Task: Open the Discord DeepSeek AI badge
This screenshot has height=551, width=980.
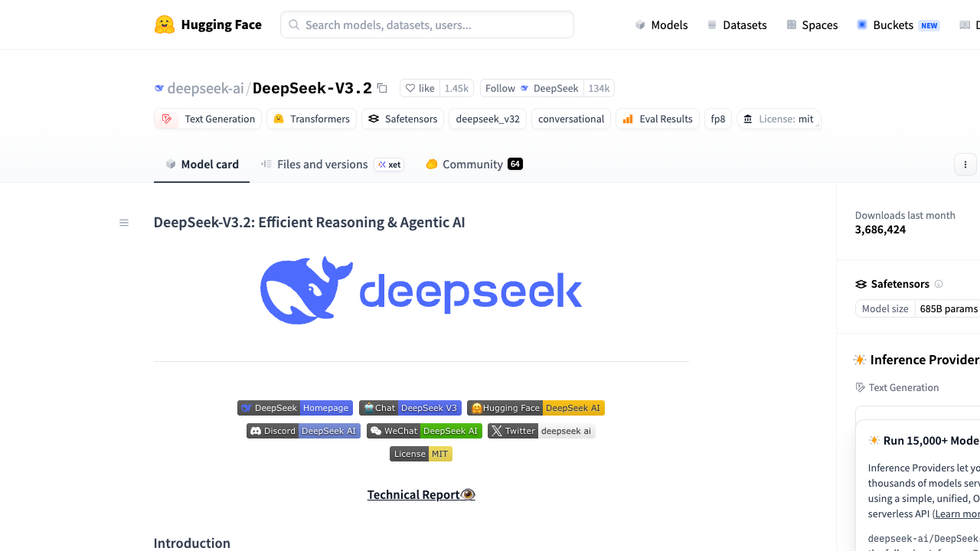Action: pos(303,431)
